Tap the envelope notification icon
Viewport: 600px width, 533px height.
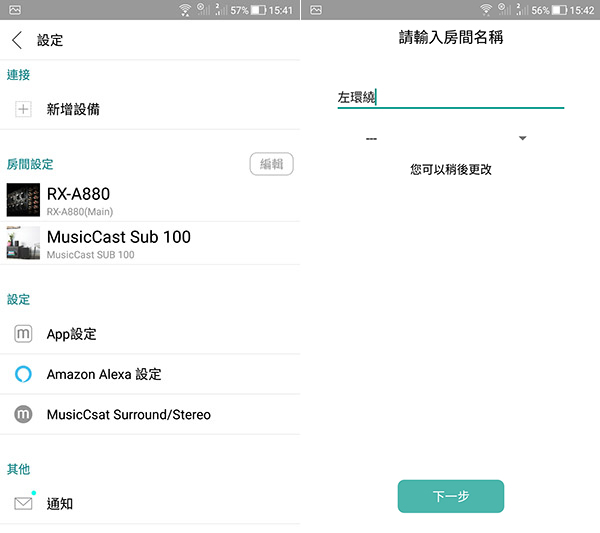(x=23, y=503)
